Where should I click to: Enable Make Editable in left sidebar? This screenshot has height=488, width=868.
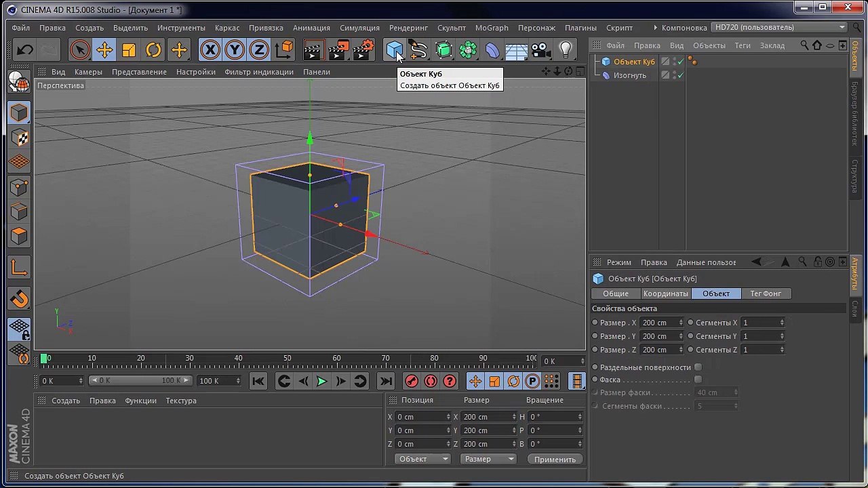(19, 82)
